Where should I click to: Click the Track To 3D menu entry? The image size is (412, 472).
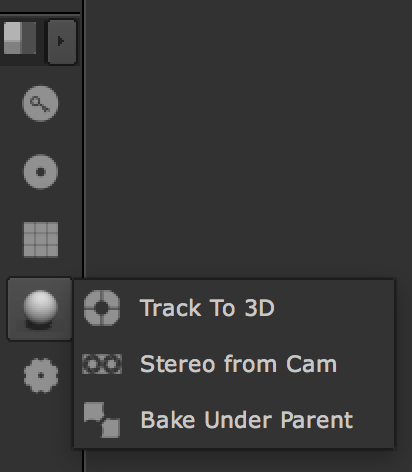(x=234, y=308)
